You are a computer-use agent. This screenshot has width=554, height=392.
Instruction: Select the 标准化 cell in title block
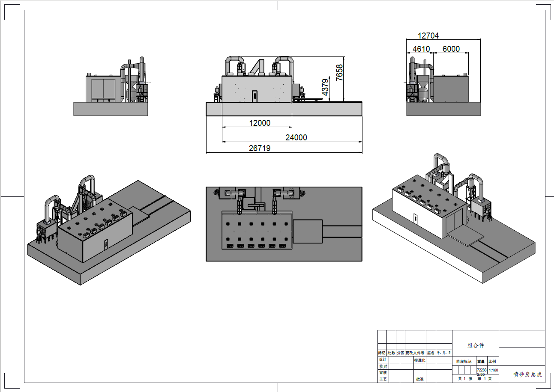[419, 360]
